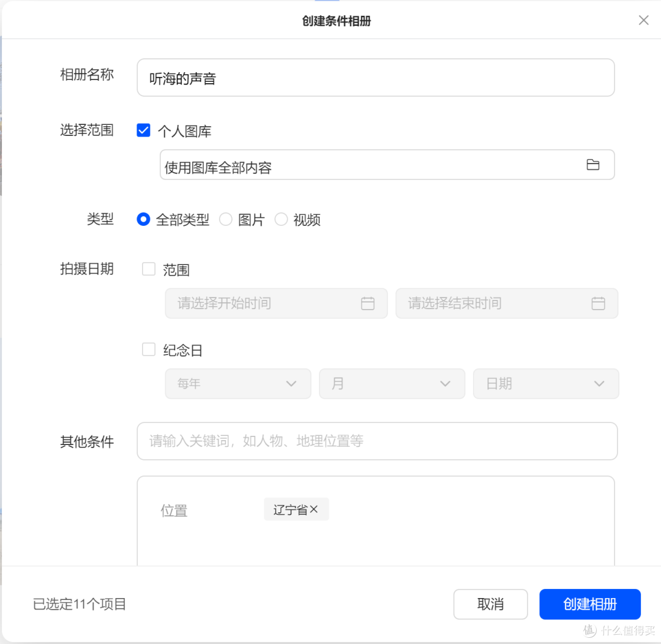Screen dimensions: 661x644
Task: Focus the 其他条件 keyword input
Action: [377, 441]
